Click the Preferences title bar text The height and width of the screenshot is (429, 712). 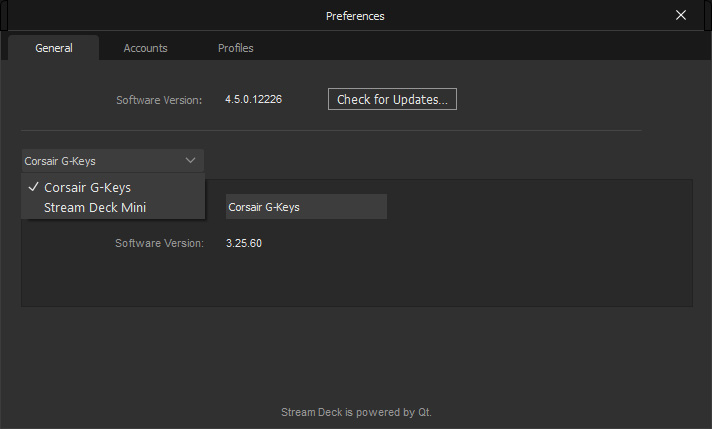355,16
